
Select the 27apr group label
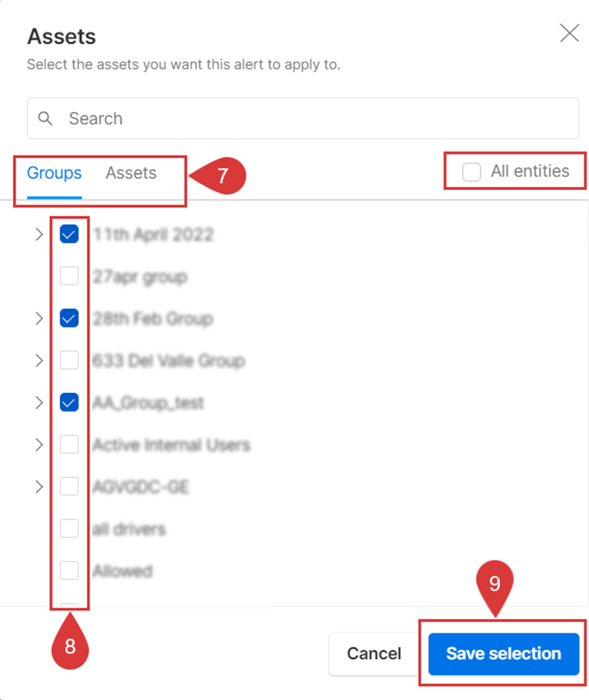tap(140, 277)
